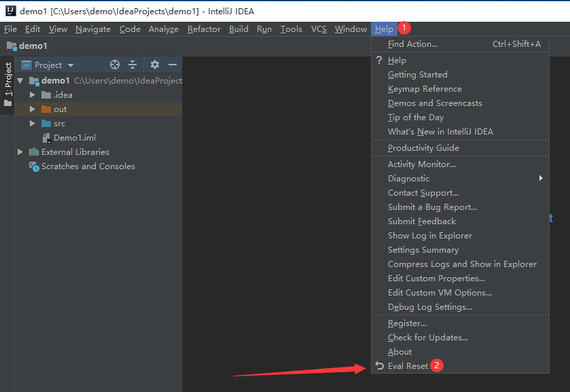This screenshot has height=392, width=570.
Task: Expand External Libraries node arrow
Action: [x=20, y=152]
